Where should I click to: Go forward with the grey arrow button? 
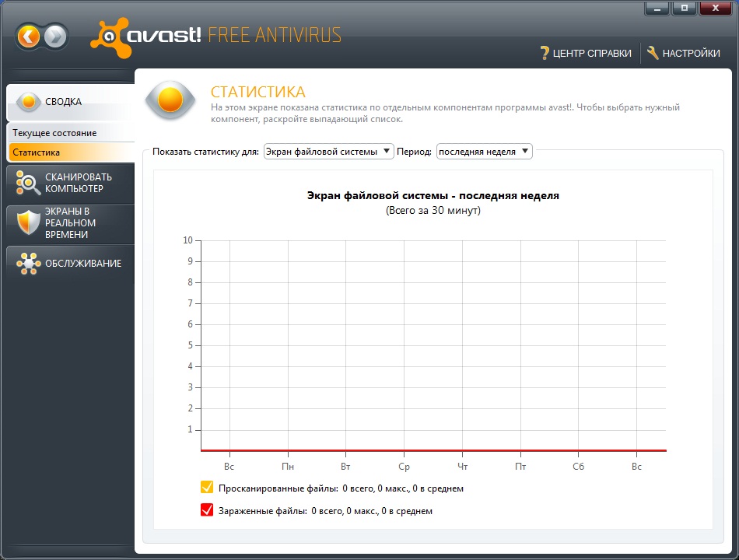tap(55, 37)
